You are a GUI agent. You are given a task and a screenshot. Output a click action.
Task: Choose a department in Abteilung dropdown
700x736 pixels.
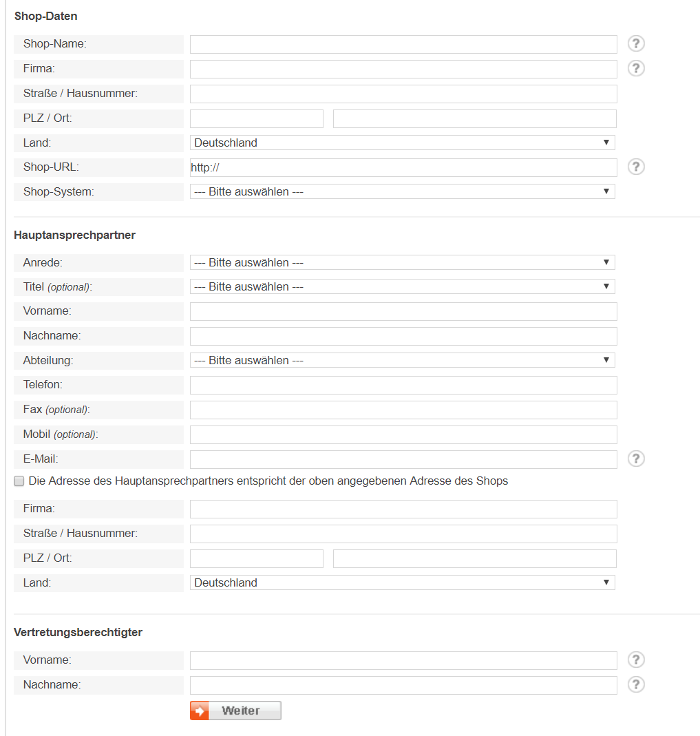pos(403,360)
